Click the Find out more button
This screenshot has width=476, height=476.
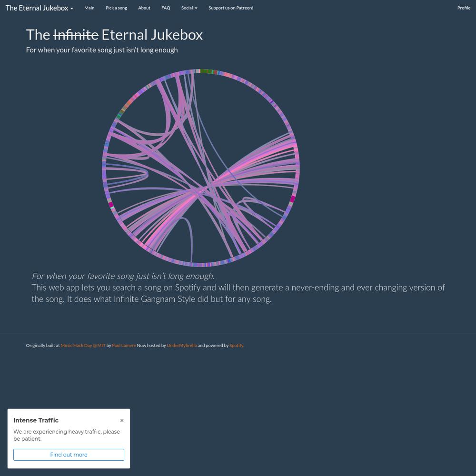69,455
